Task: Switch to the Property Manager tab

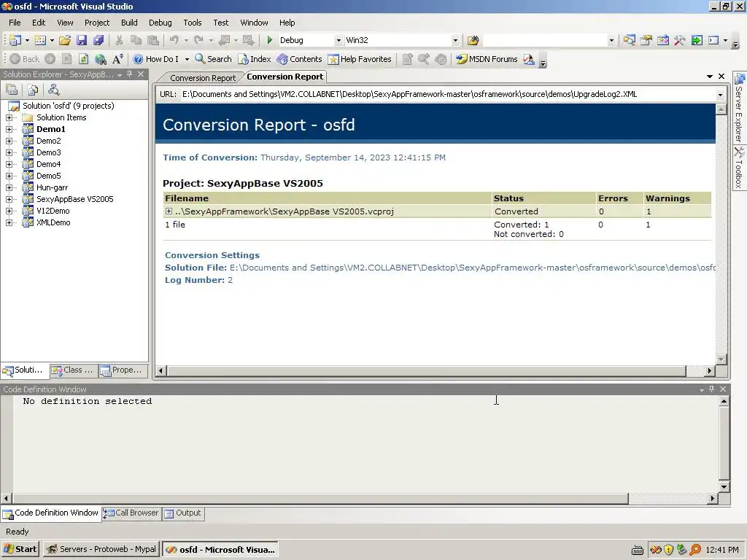Action: 123,370
